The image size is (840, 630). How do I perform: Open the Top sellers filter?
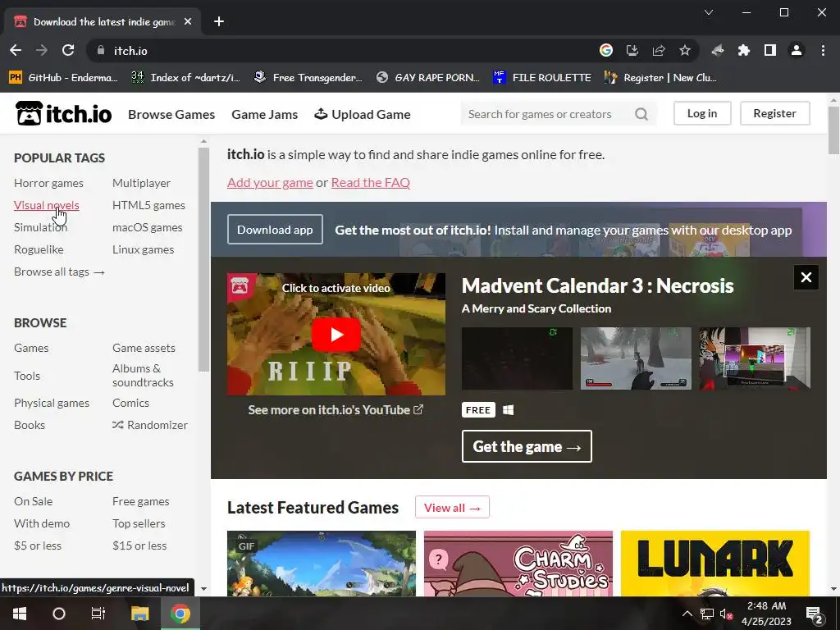tap(139, 523)
